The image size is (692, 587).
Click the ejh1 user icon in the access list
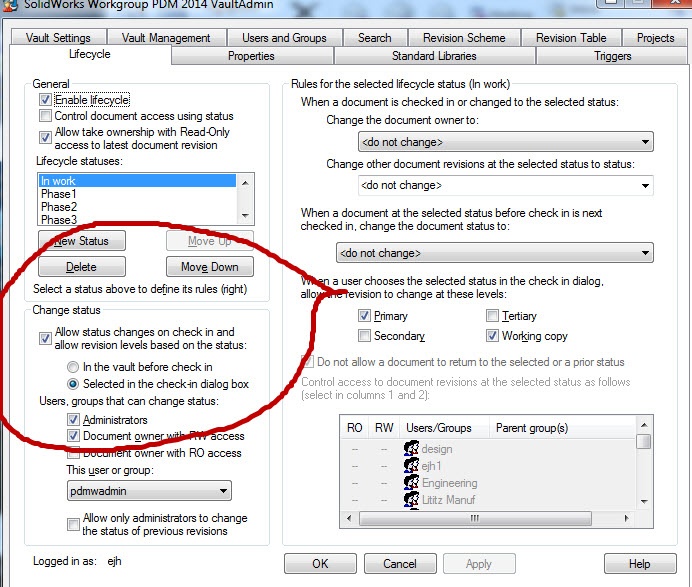tap(411, 465)
